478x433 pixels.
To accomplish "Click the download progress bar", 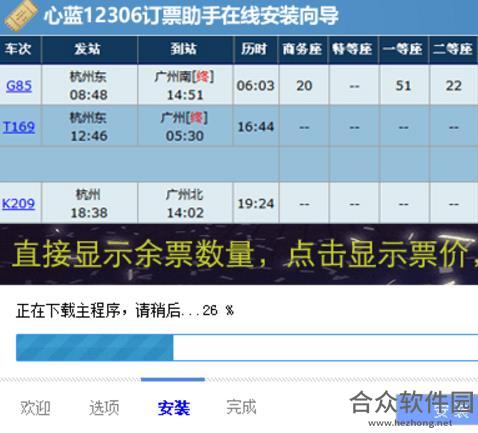I will tap(247, 347).
